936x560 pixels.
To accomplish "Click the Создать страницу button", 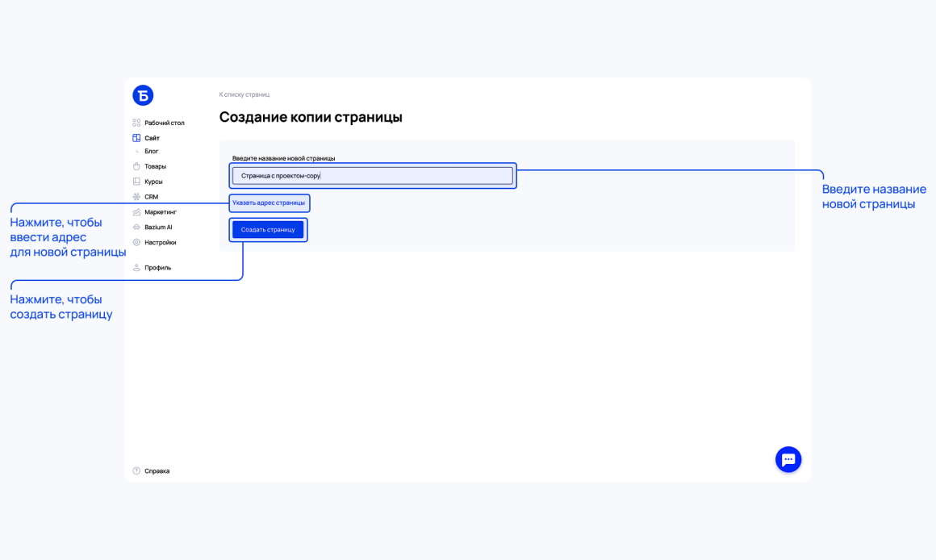I will pos(268,230).
